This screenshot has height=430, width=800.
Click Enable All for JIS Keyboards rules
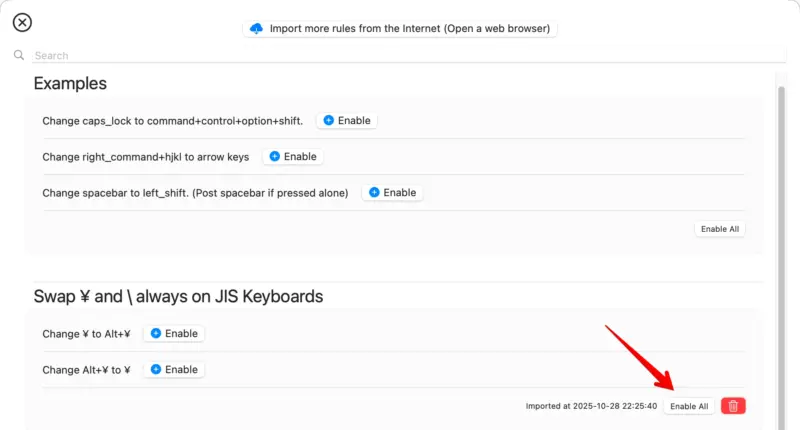point(689,406)
